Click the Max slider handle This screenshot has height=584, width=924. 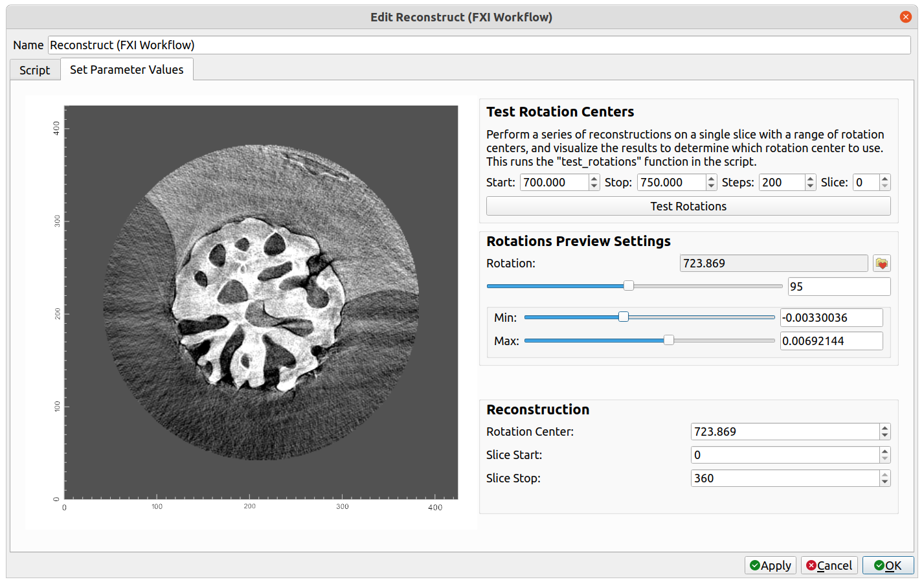[669, 341]
